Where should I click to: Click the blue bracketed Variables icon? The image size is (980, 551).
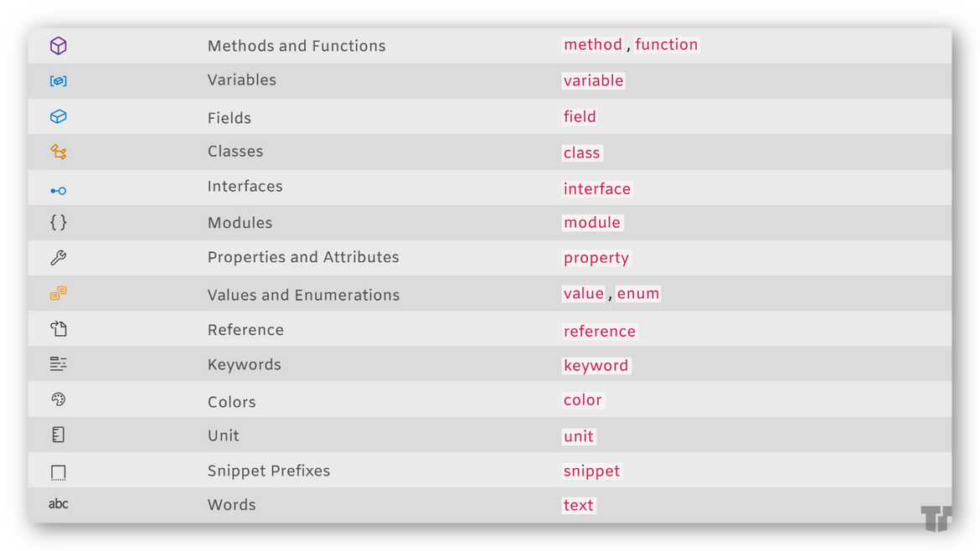(58, 80)
